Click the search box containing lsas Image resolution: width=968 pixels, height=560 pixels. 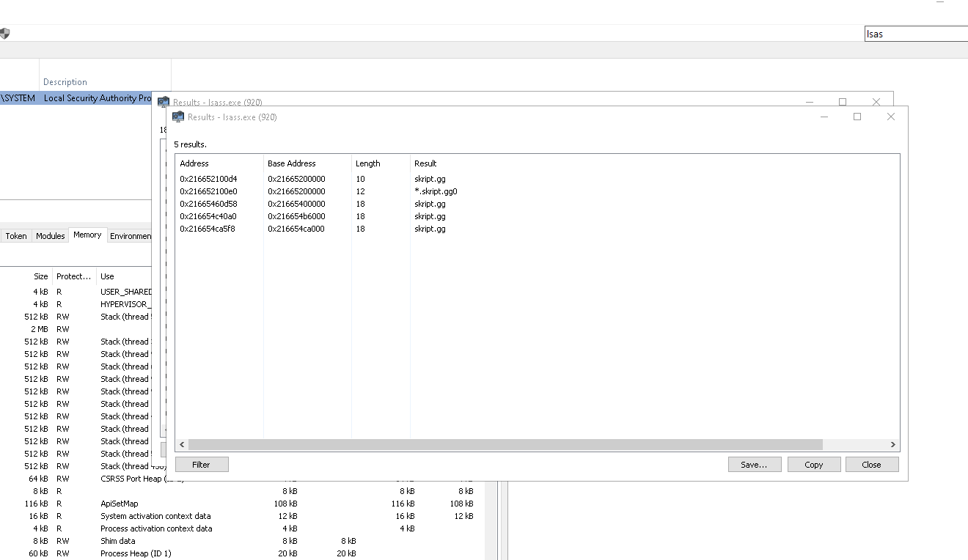(916, 34)
